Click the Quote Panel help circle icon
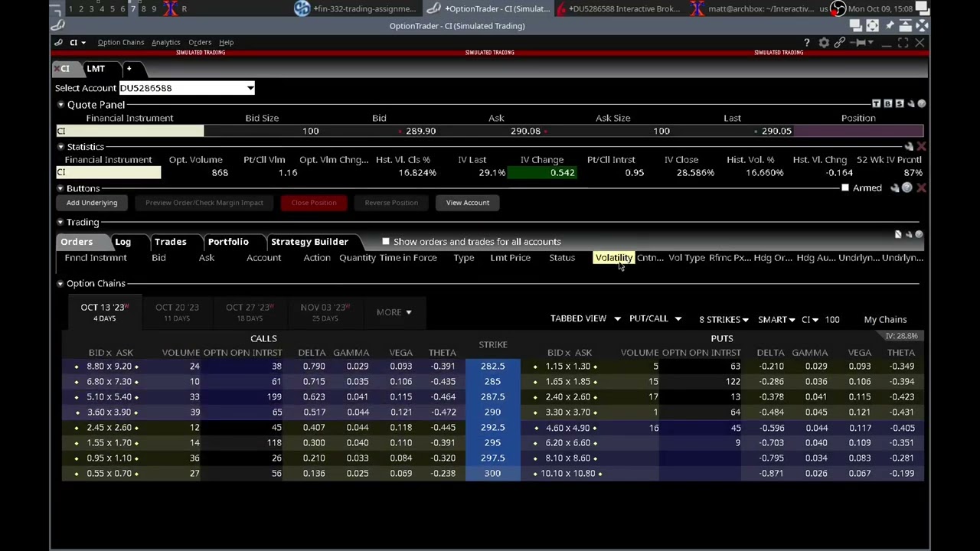 (921, 103)
